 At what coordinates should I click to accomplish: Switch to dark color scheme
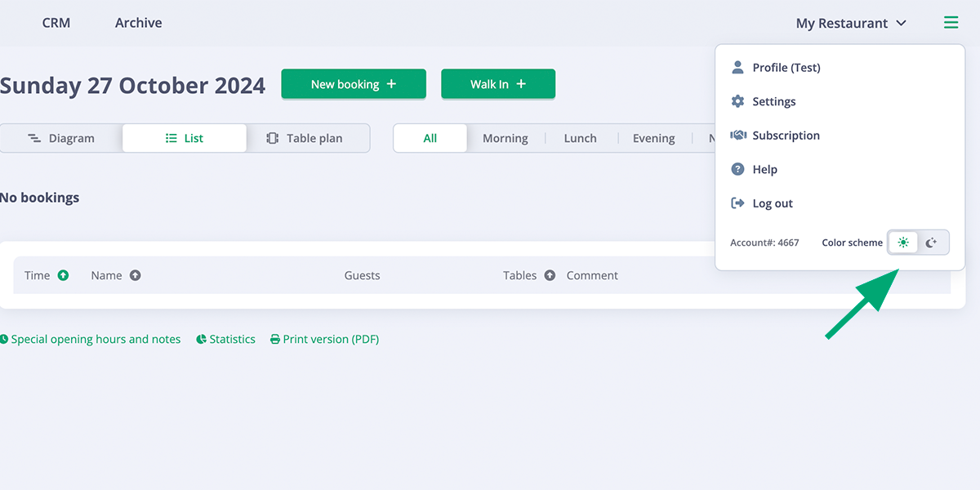pyautogui.click(x=932, y=243)
